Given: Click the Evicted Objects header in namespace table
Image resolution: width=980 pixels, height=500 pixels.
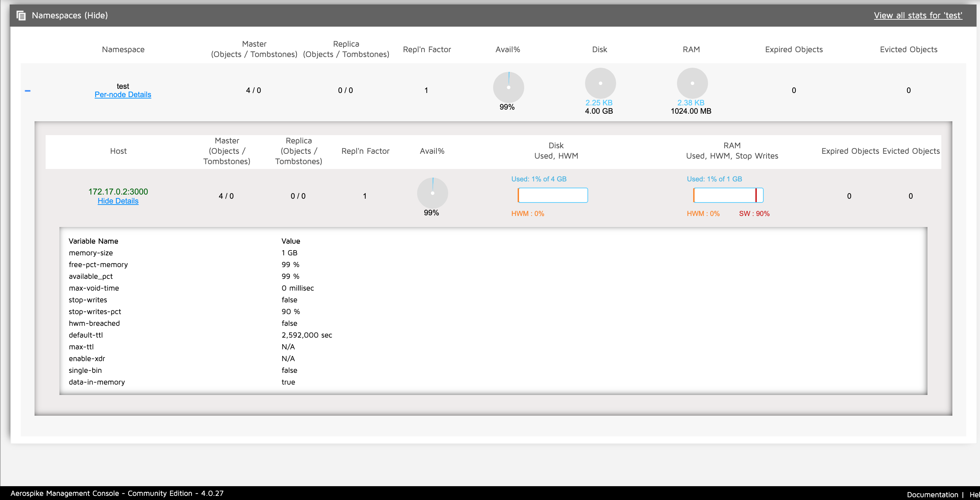Looking at the screenshot, I should pyautogui.click(x=908, y=49).
